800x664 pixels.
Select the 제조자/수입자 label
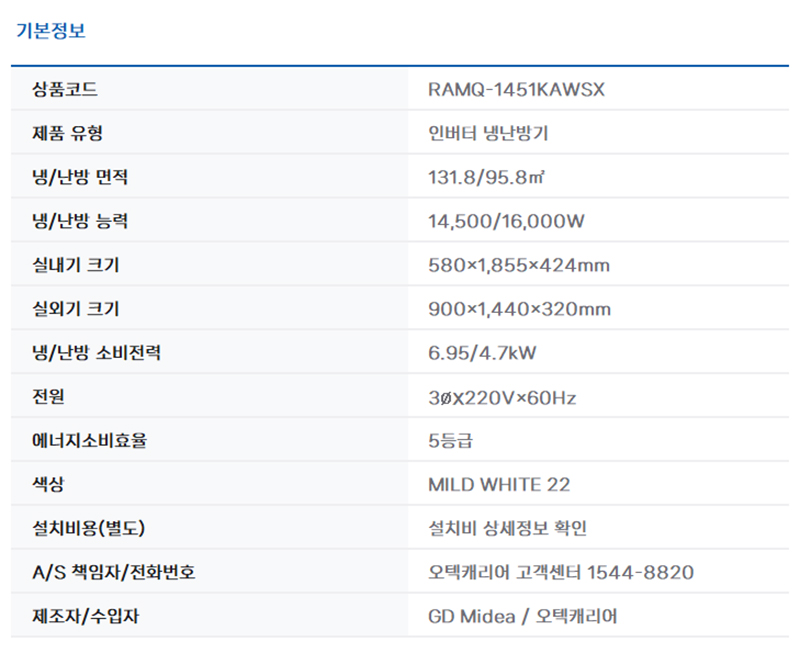[x=86, y=616]
